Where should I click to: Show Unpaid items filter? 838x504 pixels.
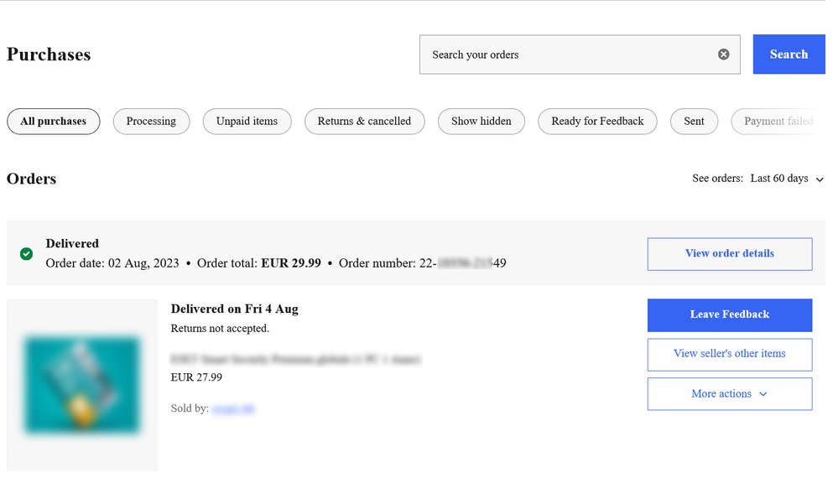tap(247, 122)
